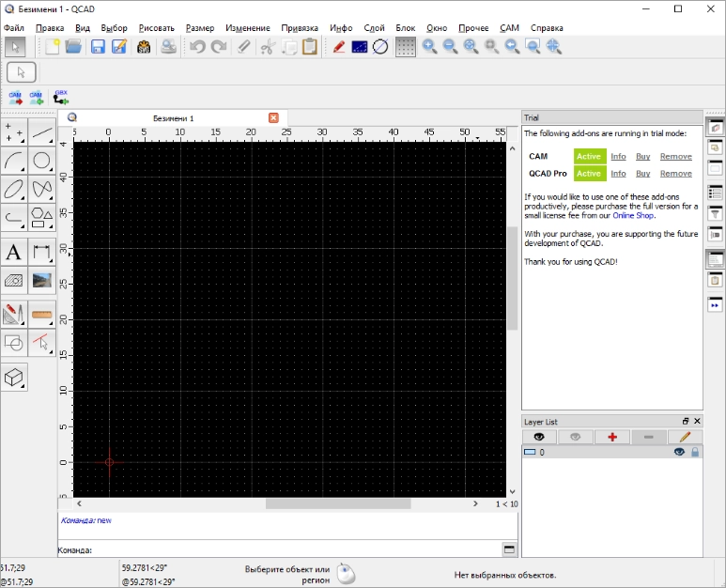Cut selection with scissors icon
The image size is (726, 588).
tap(267, 47)
